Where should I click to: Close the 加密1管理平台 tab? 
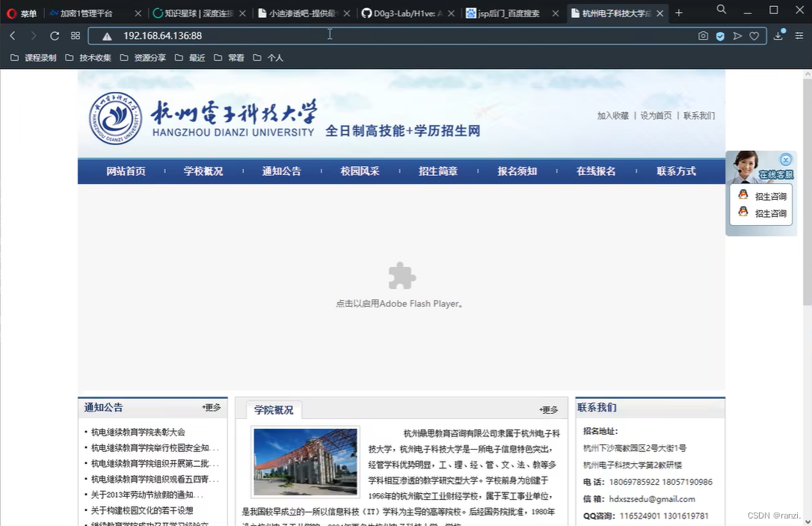point(138,13)
